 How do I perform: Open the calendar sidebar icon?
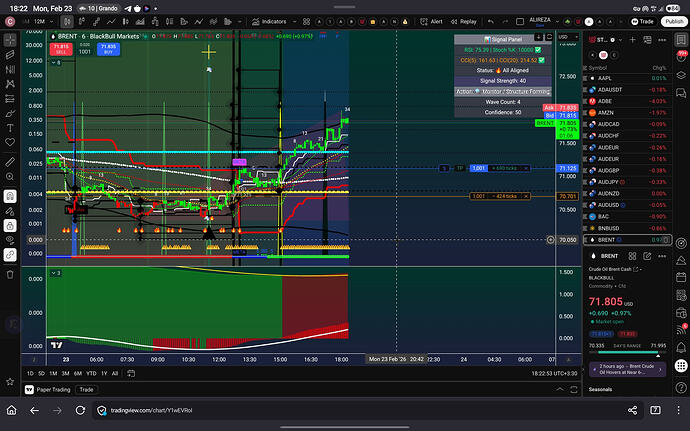click(681, 277)
